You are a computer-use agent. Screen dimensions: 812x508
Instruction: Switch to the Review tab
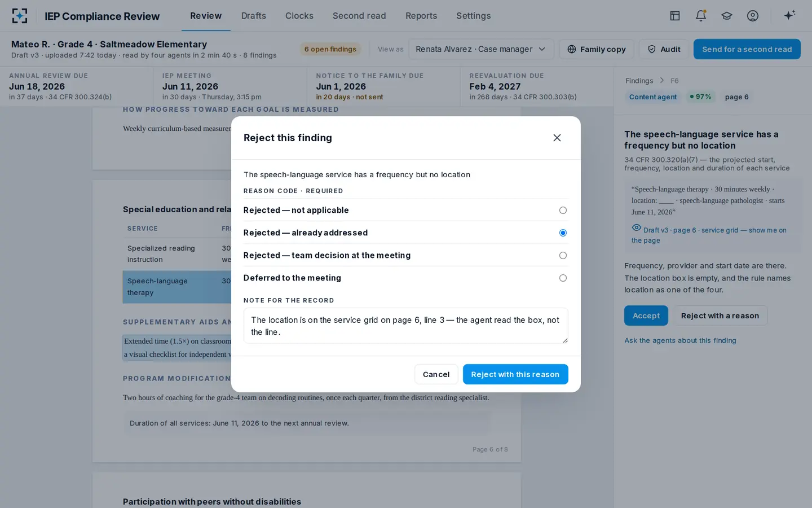pos(206,16)
